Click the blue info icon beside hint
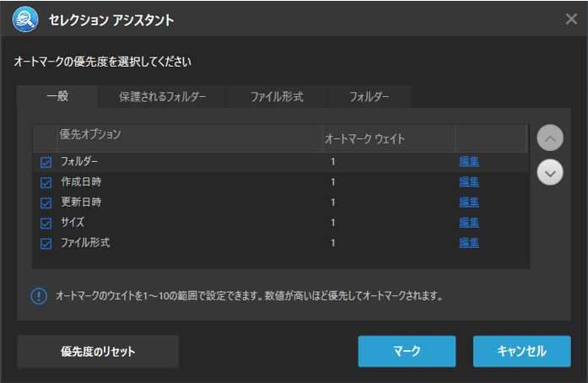Screen dimensions: 588x383 [39, 296]
